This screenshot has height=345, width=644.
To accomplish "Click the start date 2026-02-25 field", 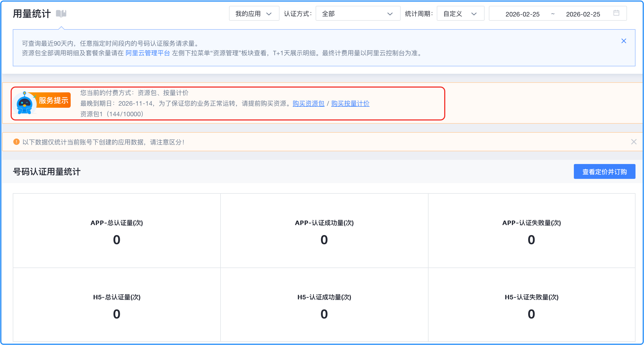I will 522,14.
